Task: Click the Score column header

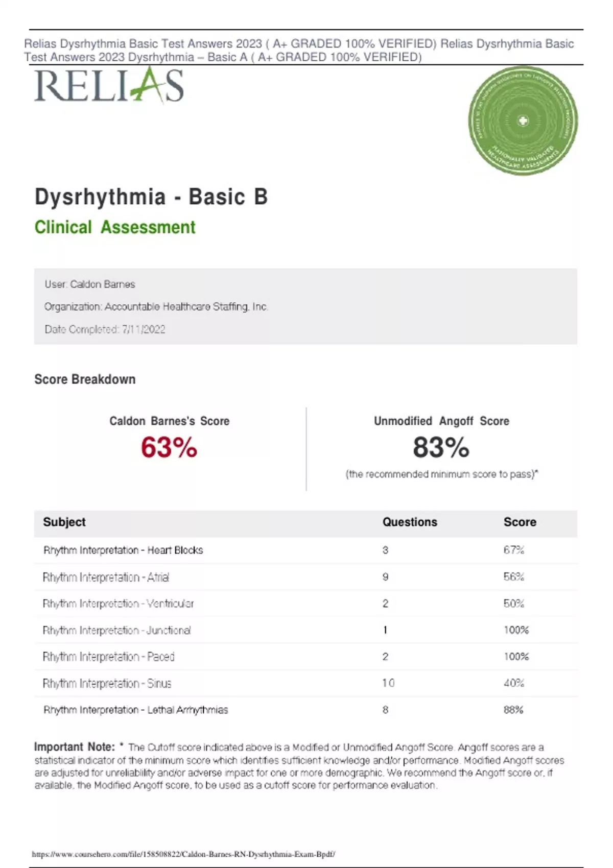Action: [520, 522]
